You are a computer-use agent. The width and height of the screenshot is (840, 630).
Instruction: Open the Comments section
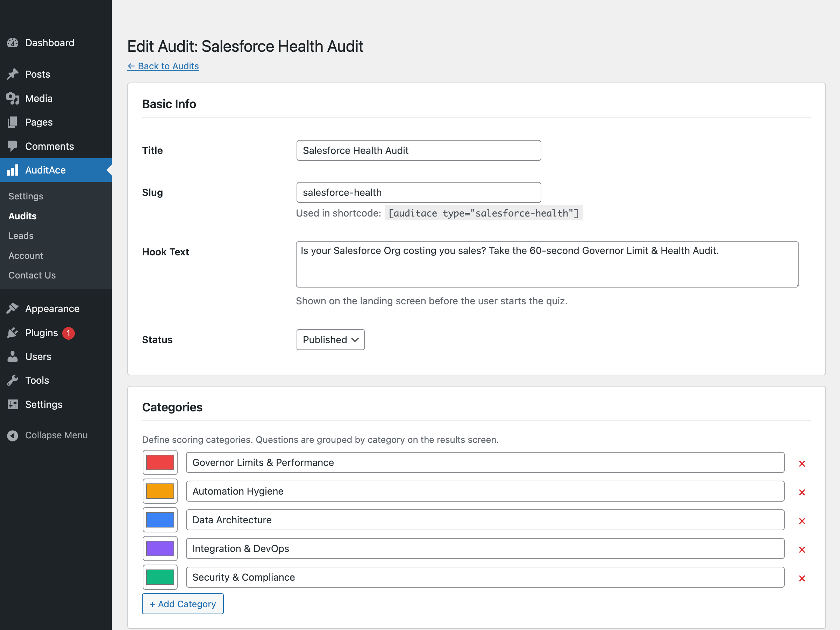tap(13, 146)
